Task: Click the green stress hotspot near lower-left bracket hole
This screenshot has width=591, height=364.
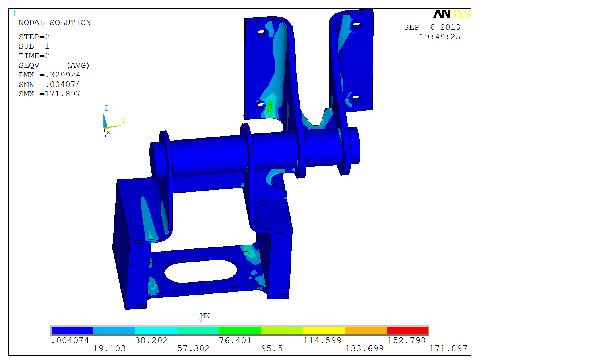Action: coord(270,106)
